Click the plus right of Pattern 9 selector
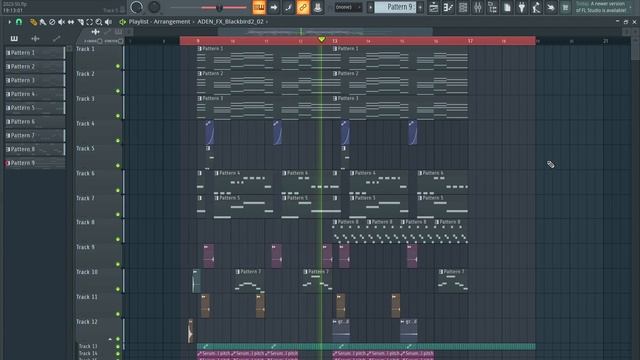Image resolution: width=640 pixels, height=360 pixels. (x=420, y=7)
